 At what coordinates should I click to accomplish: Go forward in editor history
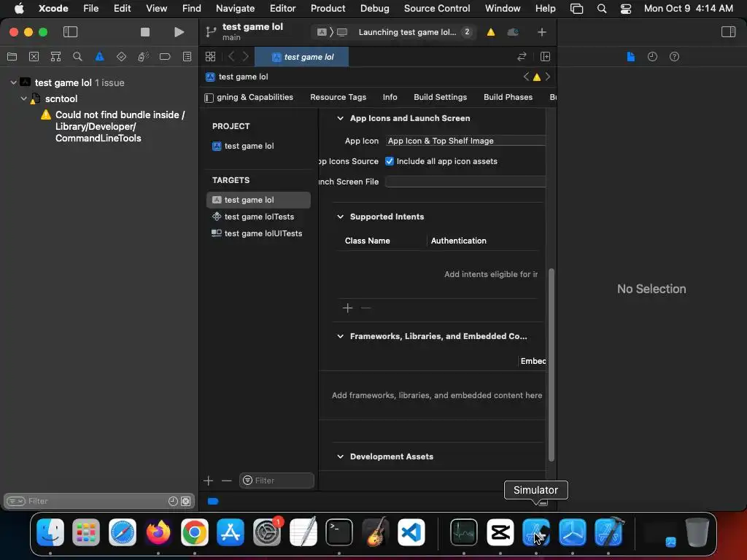245,57
